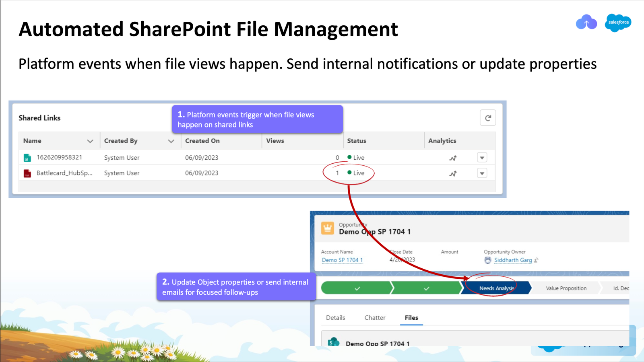This screenshot has height=362, width=644.
Task: Click the orange Opportunity crown icon
Action: coord(328,228)
